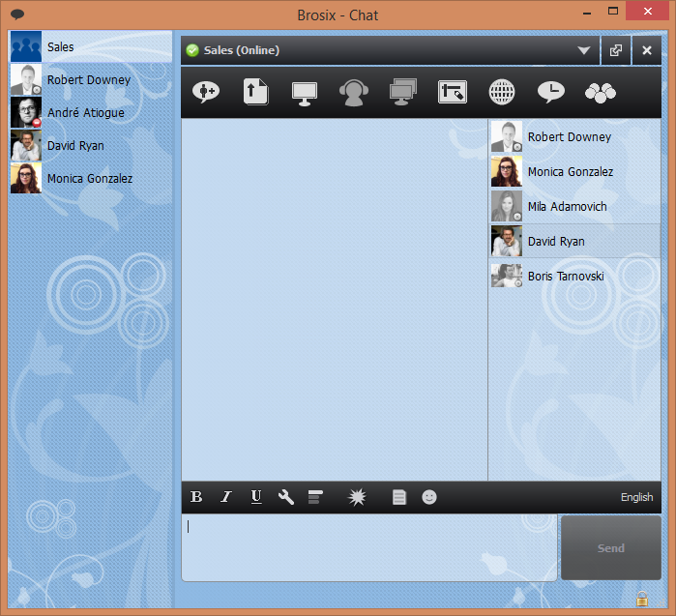The height and width of the screenshot is (616, 676).
Task: Open the Sales chat dropdown arrow
Action: tap(583, 51)
